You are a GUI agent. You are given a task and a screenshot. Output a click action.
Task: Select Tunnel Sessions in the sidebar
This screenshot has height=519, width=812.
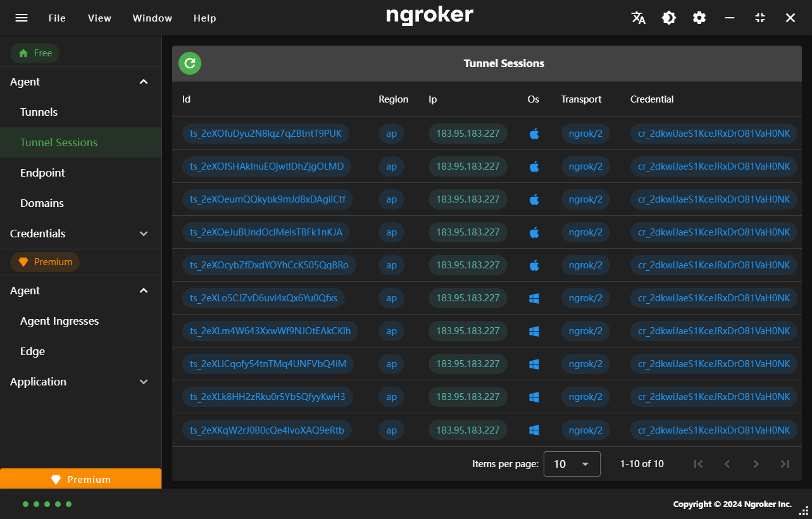[80, 142]
